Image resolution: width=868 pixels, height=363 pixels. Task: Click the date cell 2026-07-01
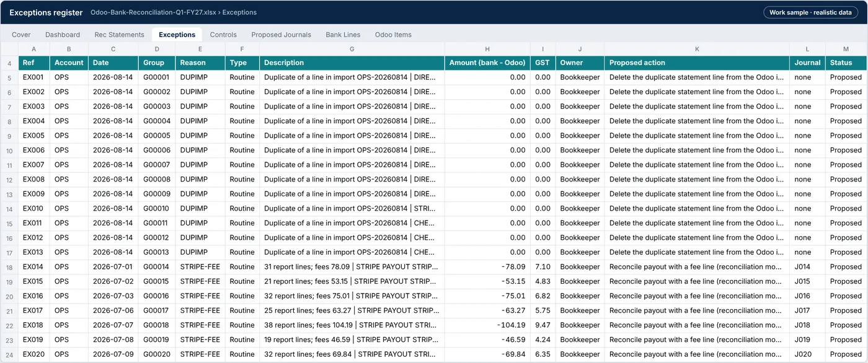[x=113, y=267]
